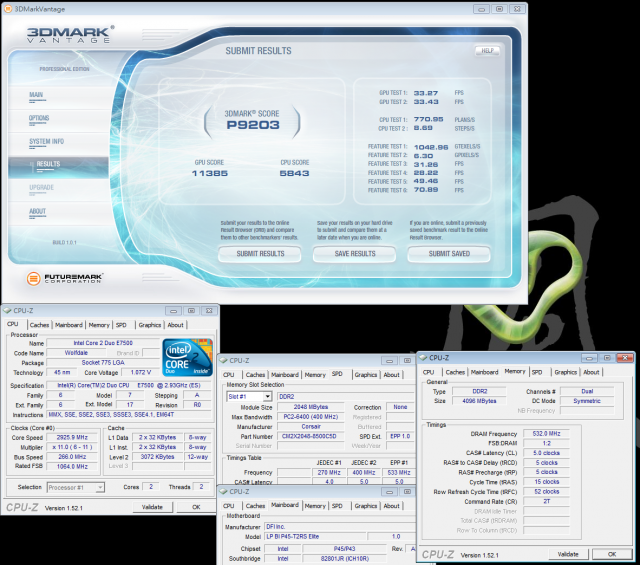Click the CPU-Z title icon in SPD window

pos(223,360)
